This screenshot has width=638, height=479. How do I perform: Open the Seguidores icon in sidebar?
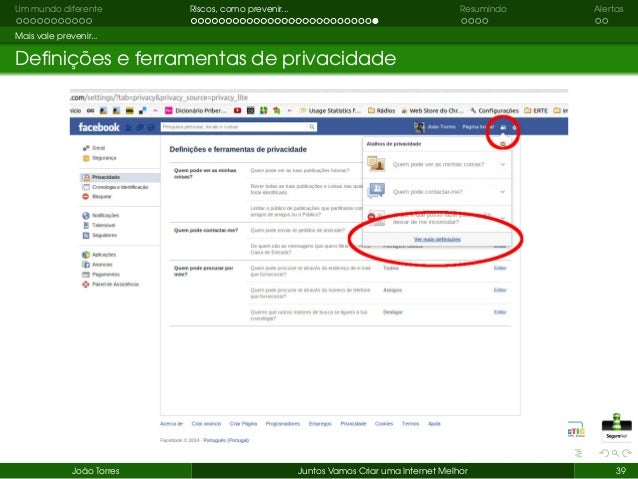pyautogui.click(x=86, y=236)
